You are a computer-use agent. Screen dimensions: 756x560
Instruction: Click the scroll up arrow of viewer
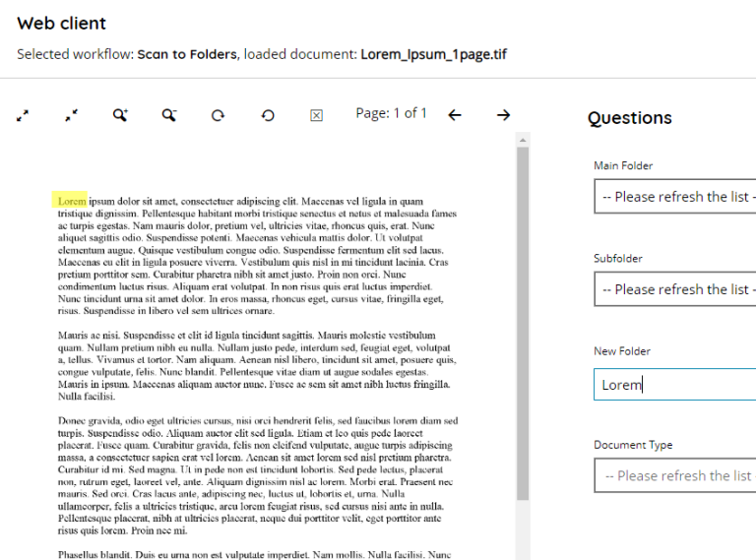point(523,140)
